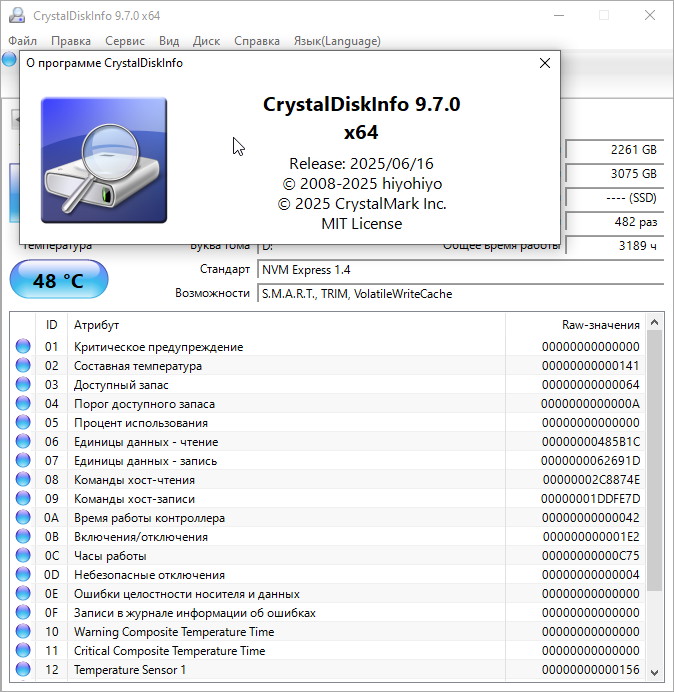The height and width of the screenshot is (692, 674).
Task: Click scrollbar down arrow in attribute list
Action: click(x=655, y=673)
